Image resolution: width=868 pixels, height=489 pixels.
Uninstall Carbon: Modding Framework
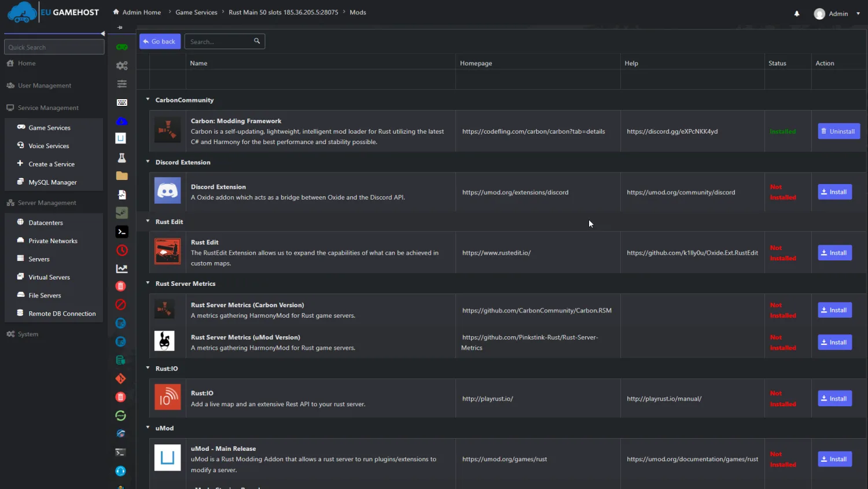(838, 131)
